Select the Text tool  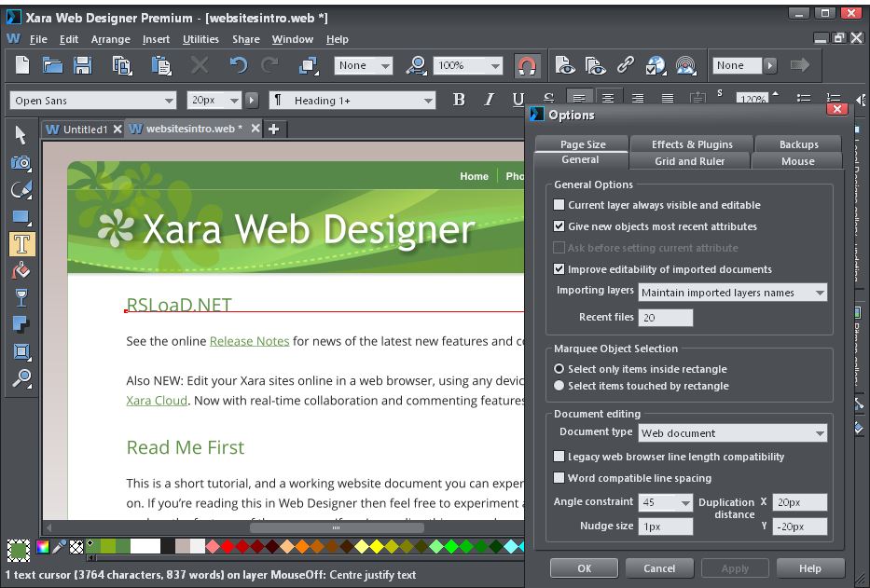21,244
